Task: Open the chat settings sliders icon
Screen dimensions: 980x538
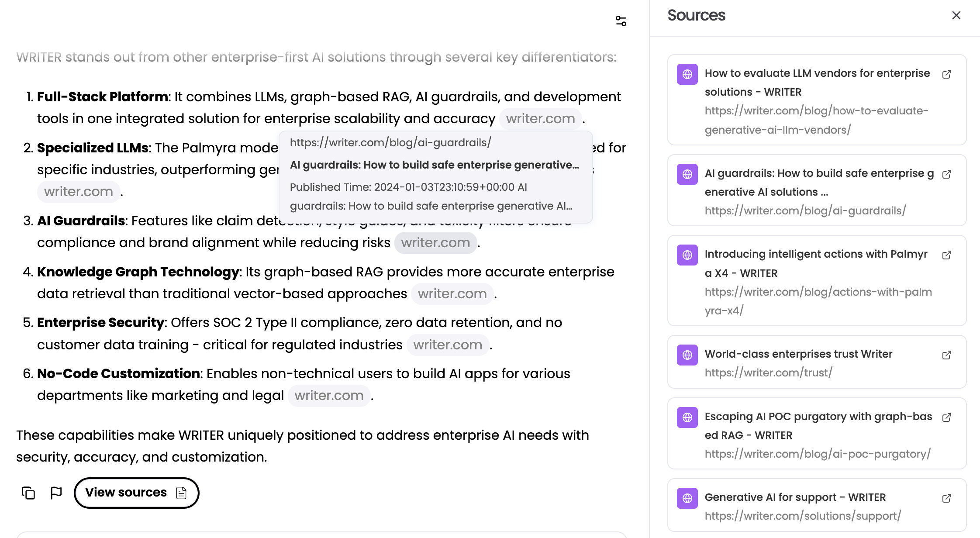Action: coord(621,21)
